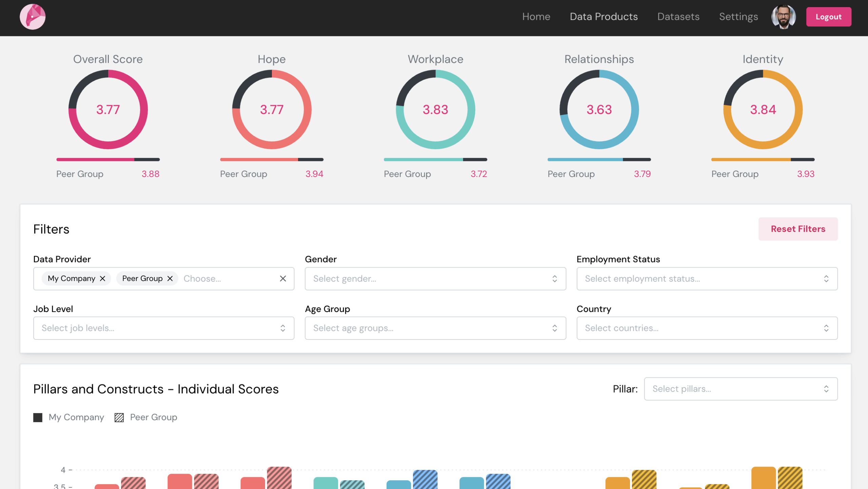
Task: Expand the Age Group dropdown
Action: (435, 328)
